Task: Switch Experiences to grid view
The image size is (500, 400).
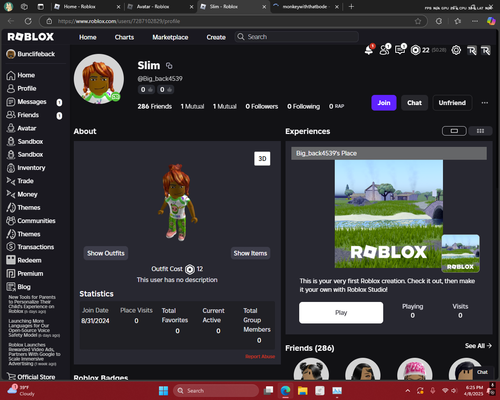Action: (x=480, y=131)
